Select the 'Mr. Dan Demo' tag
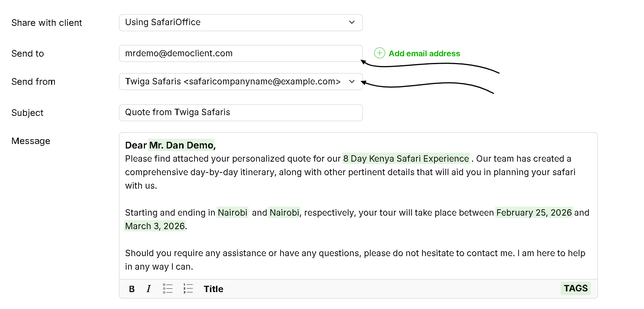This screenshot has width=644, height=309. tap(181, 145)
